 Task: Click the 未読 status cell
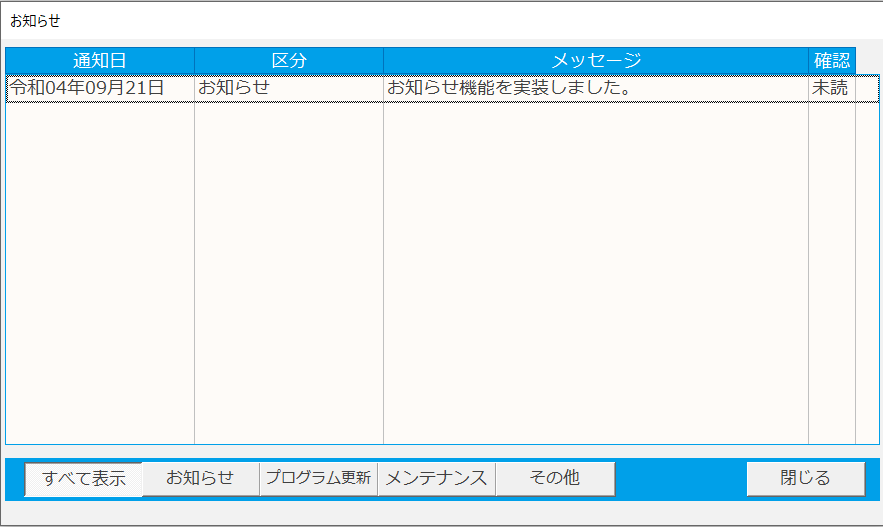[830, 89]
